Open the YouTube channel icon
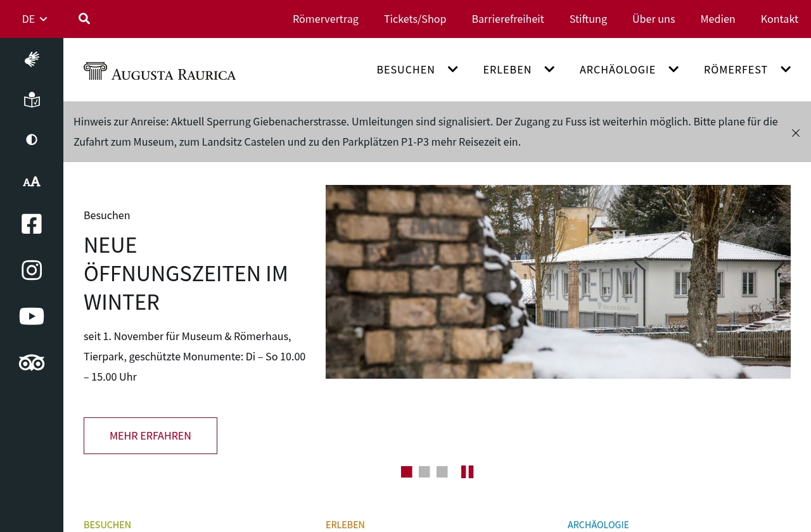The image size is (811, 532). pyautogui.click(x=32, y=316)
